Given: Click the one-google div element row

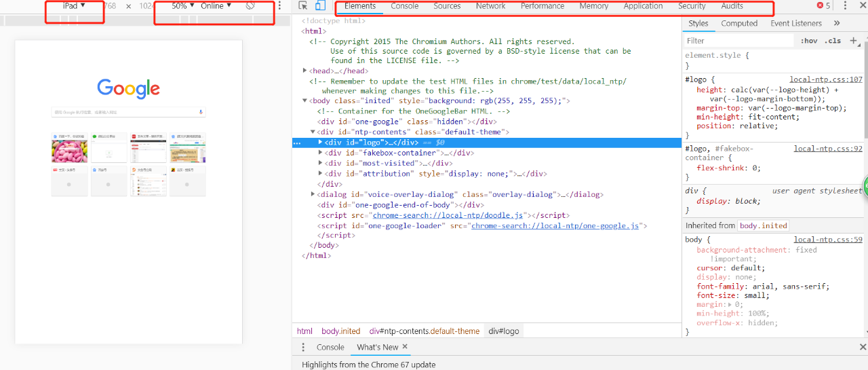Looking at the screenshot, I should [407, 122].
